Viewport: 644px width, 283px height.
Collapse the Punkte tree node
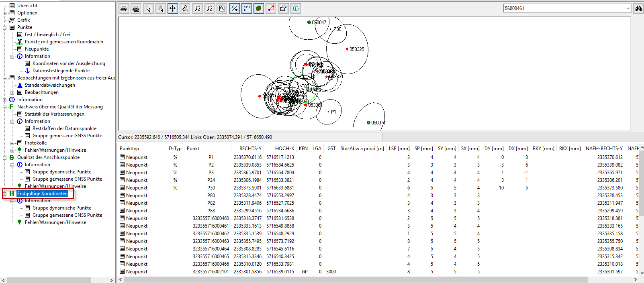pos(5,27)
